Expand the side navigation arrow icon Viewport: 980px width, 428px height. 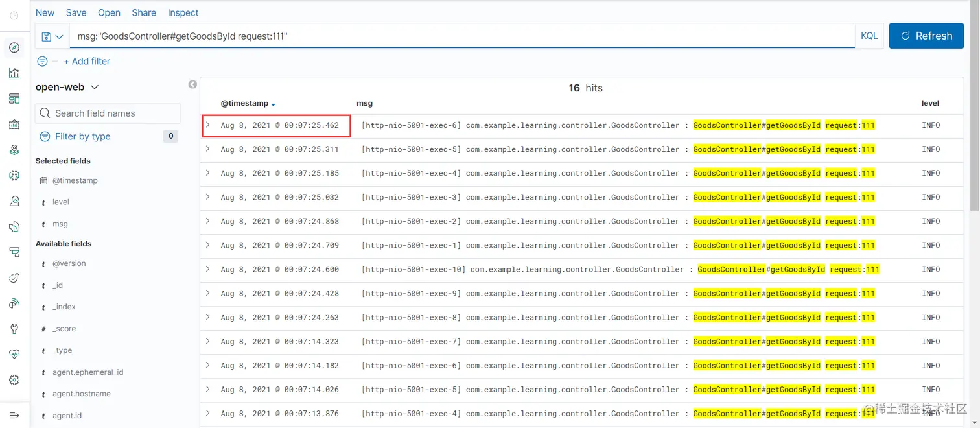tap(14, 415)
